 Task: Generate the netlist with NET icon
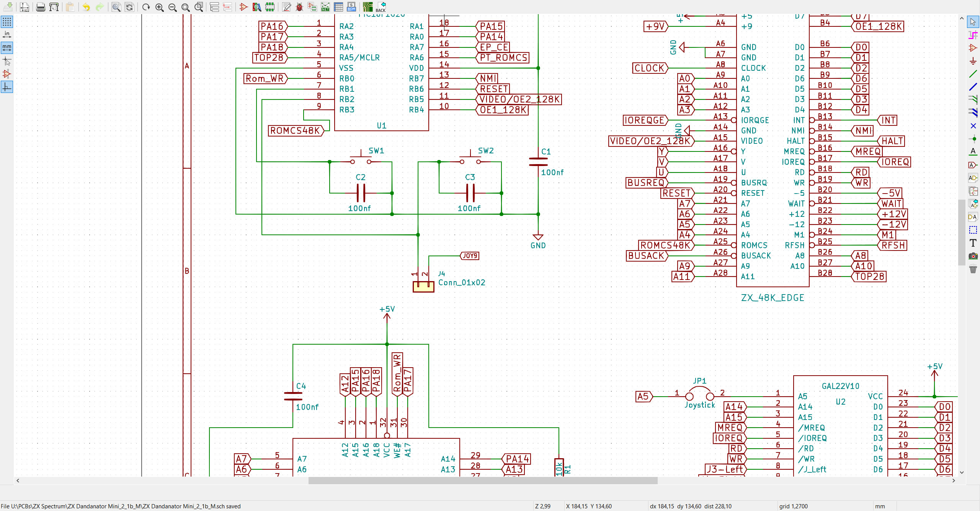tap(325, 7)
